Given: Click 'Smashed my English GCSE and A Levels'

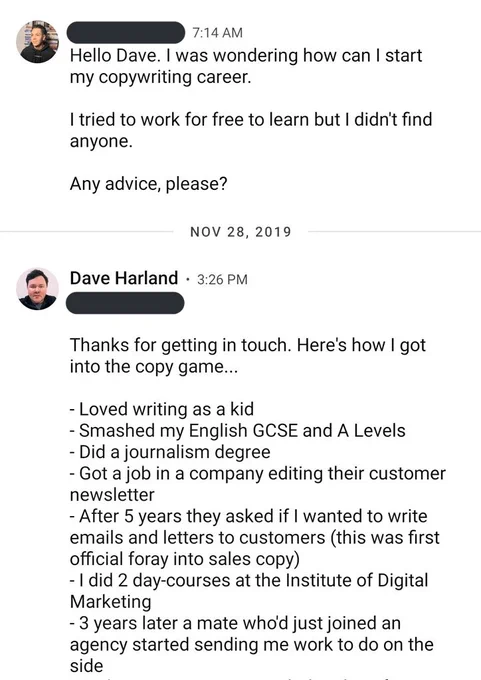Looking at the screenshot, I should (x=238, y=431).
